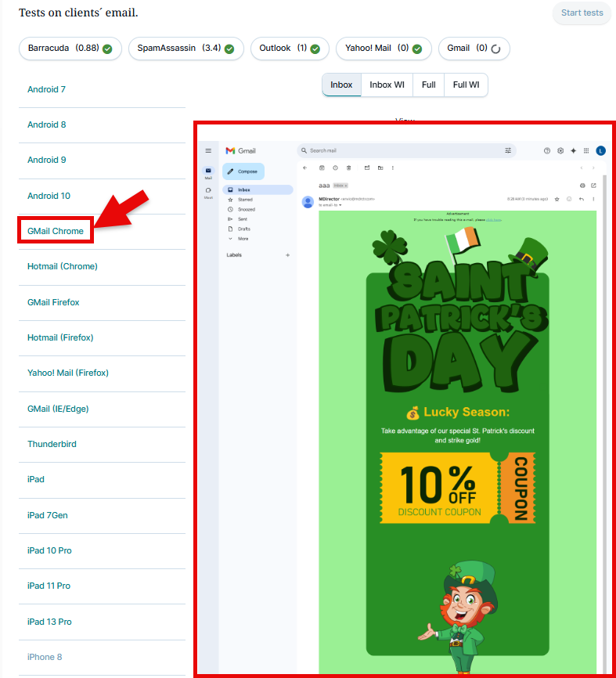Image resolution: width=616 pixels, height=678 pixels.
Task: Star the MDirector email message
Action: click(557, 200)
